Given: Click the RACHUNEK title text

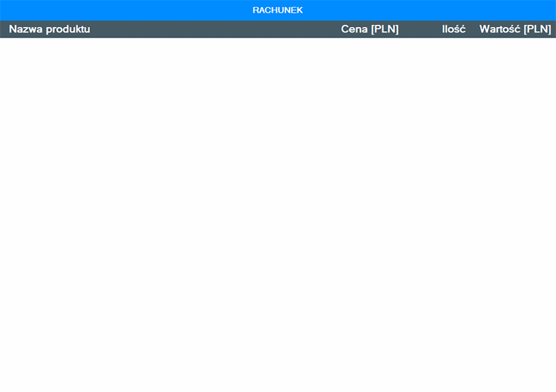Looking at the screenshot, I should point(278,10).
